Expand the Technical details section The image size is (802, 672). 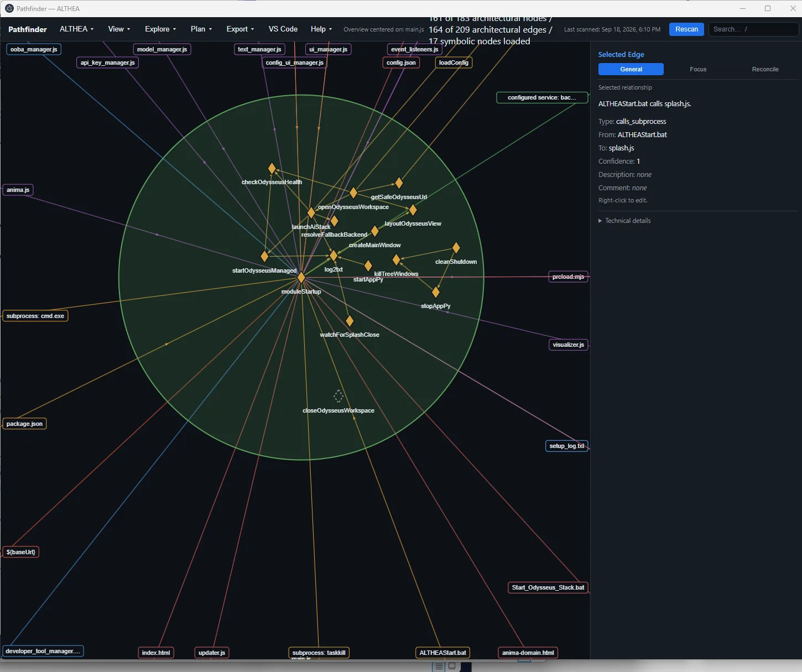624,221
